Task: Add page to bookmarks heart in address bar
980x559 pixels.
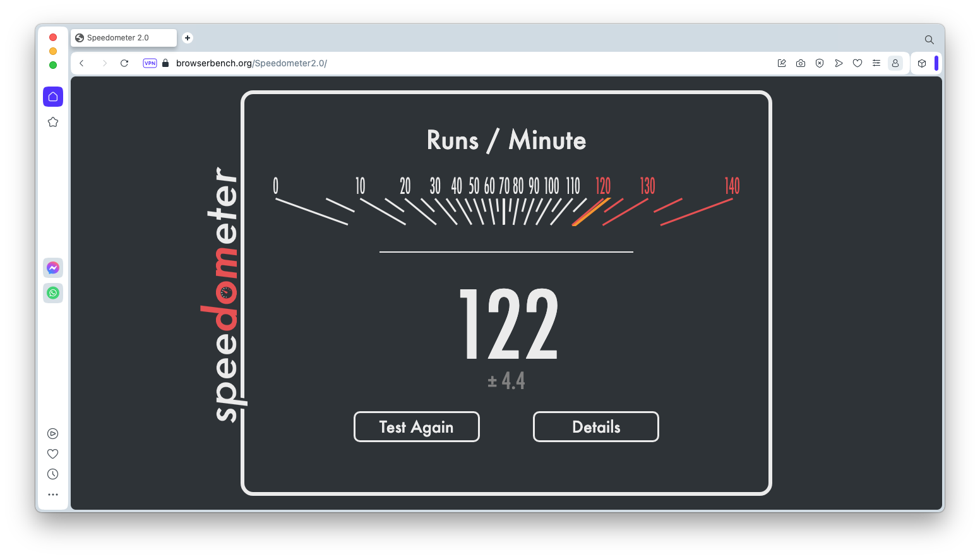Action: (857, 63)
